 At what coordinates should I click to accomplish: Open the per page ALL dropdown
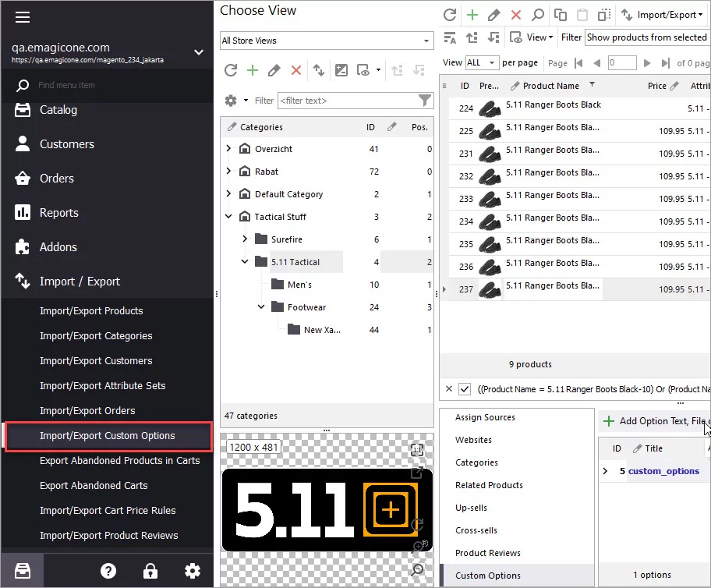pyautogui.click(x=482, y=62)
